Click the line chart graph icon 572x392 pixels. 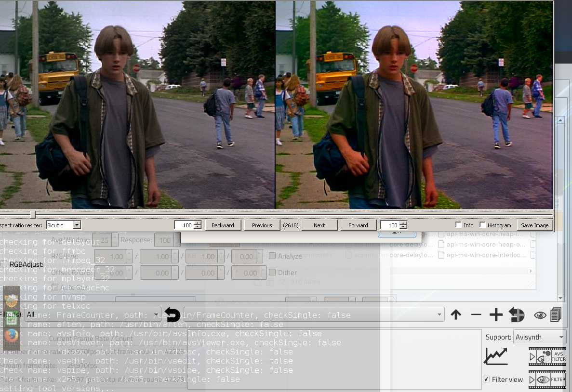(x=496, y=356)
